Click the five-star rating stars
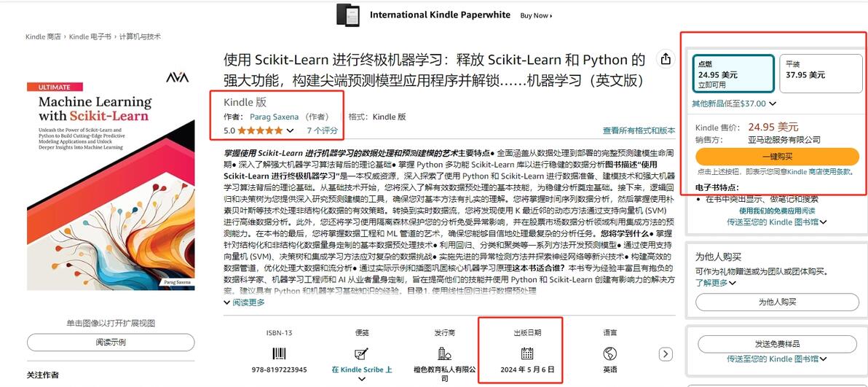This screenshot has height=387, width=868. tap(260, 131)
